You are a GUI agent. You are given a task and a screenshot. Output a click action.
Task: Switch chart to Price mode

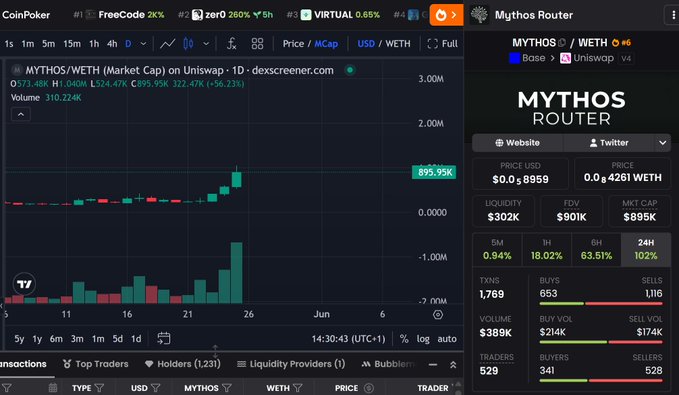coord(293,44)
